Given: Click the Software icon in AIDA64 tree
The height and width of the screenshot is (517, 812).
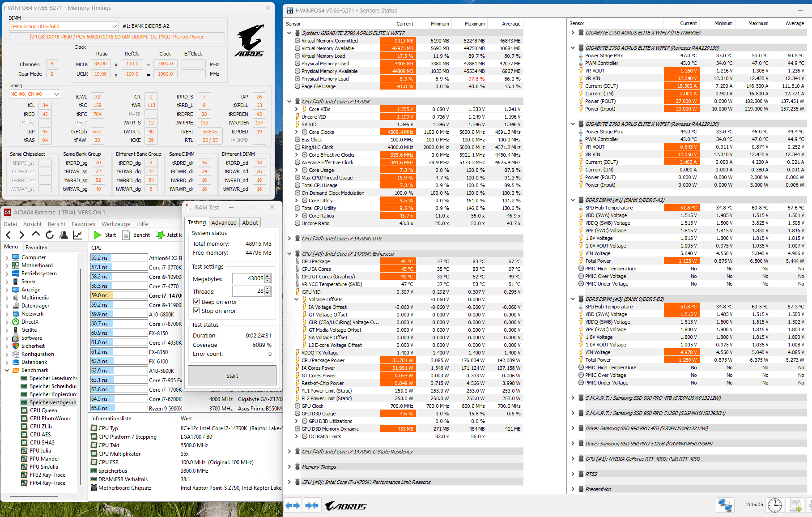Looking at the screenshot, I should pyautogui.click(x=16, y=338).
